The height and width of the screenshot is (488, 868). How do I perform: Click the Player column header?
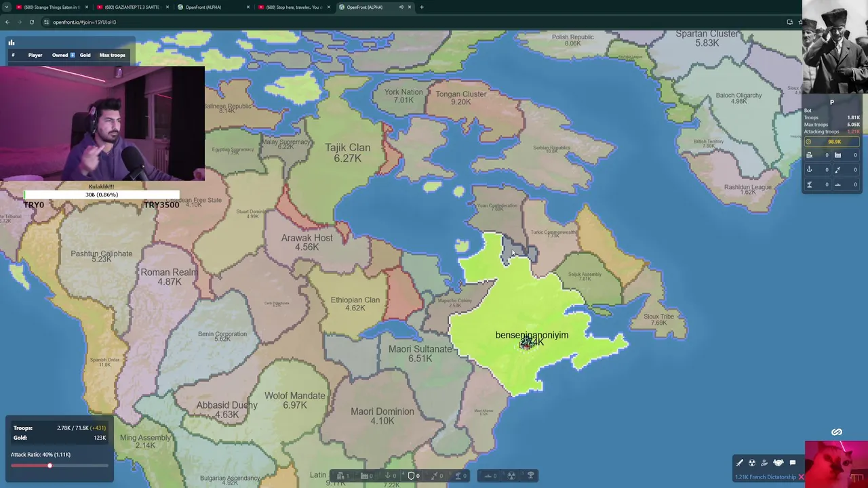click(35, 55)
